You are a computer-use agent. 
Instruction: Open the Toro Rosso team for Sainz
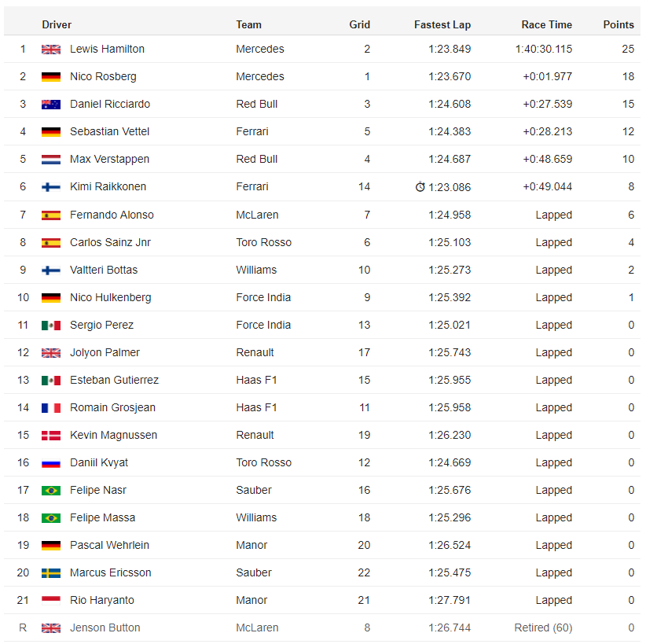(264, 242)
